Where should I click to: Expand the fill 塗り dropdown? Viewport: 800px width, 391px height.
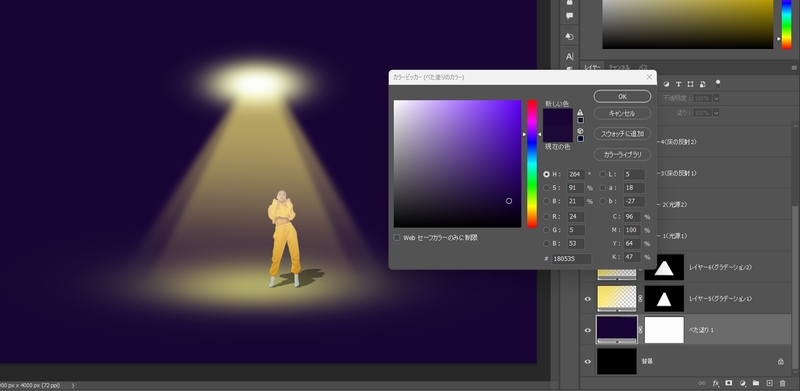point(716,112)
